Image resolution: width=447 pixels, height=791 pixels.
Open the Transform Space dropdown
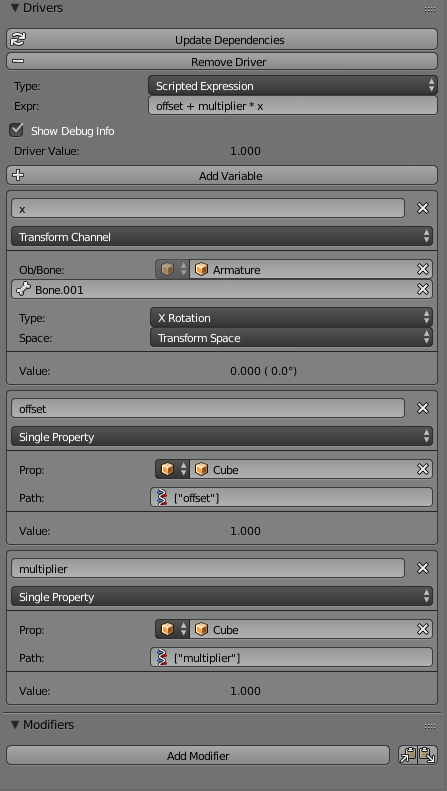click(x=292, y=337)
